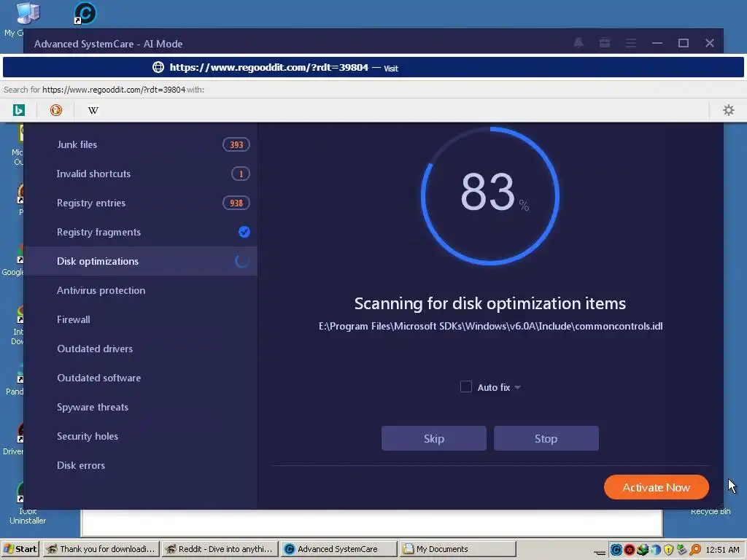Click the Registry fragments blue checkmark
Image resolution: width=747 pixels, height=560 pixels.
pos(244,232)
